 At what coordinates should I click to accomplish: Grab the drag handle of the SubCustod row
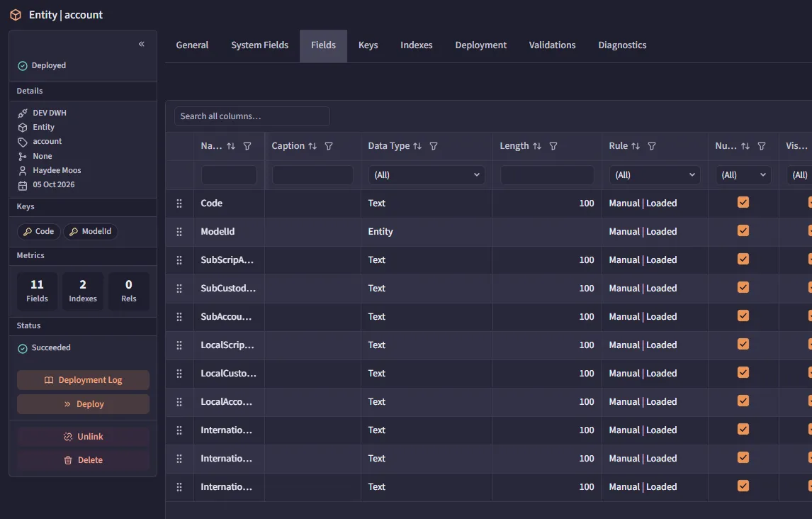pos(179,289)
